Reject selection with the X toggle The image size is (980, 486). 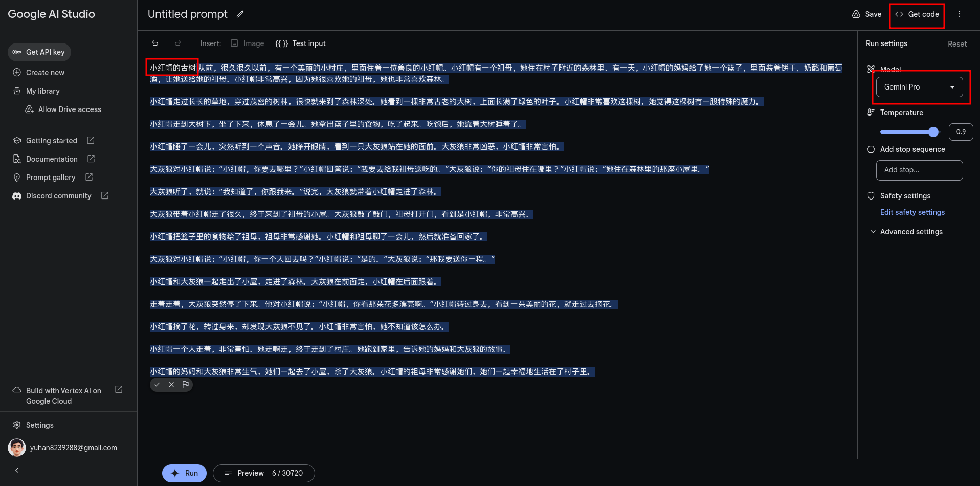(x=171, y=384)
